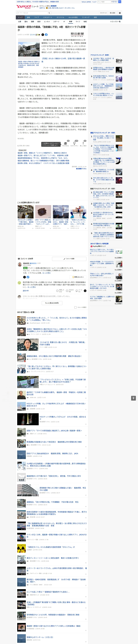The height and width of the screenshot is (644, 138).
Task: Open the 速報 main tab
Action: (x=28, y=17)
